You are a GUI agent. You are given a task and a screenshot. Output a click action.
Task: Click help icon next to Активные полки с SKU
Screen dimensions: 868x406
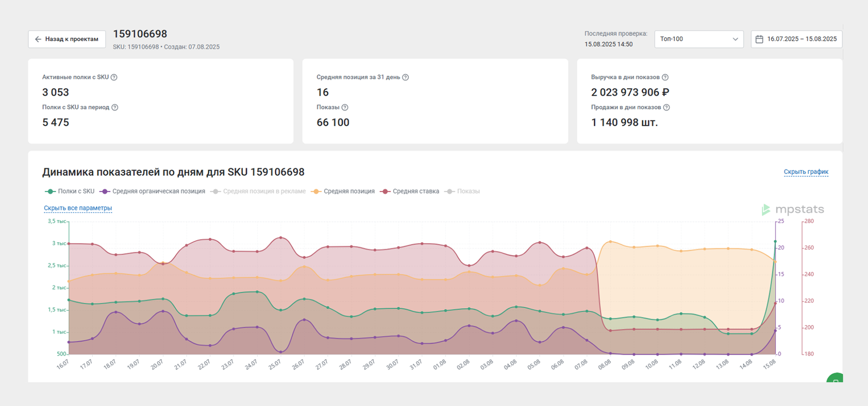[x=114, y=77]
